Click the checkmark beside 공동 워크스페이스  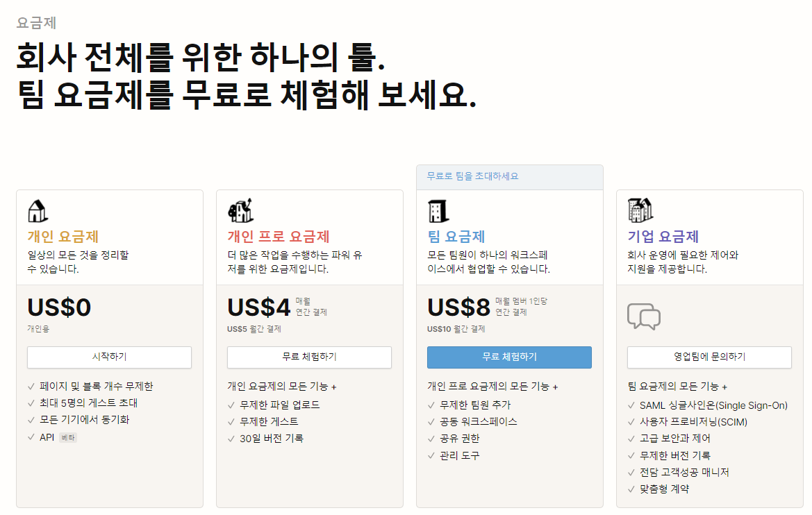(x=431, y=421)
